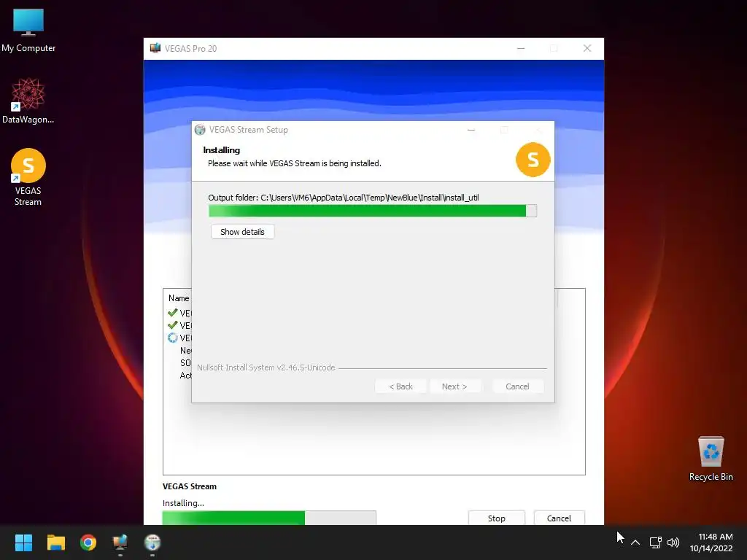Screen dimensions: 747x560
Task: Open My Computer desktop icon
Action: point(28,29)
